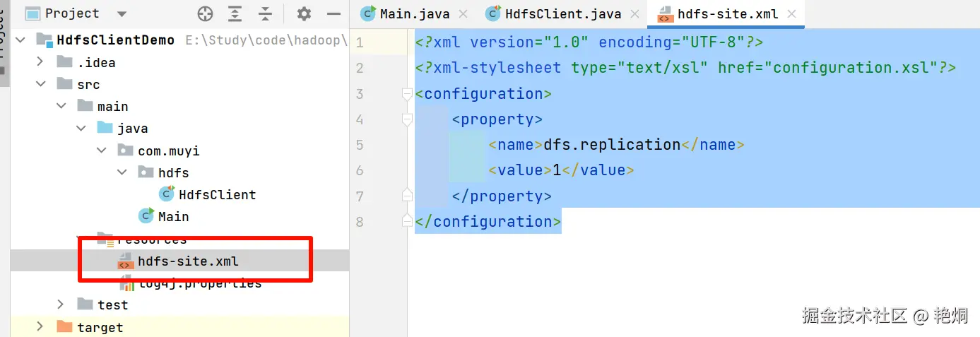The width and height of the screenshot is (980, 337).
Task: Click the Collapse All icon in Project toolbar
Action: (265, 13)
